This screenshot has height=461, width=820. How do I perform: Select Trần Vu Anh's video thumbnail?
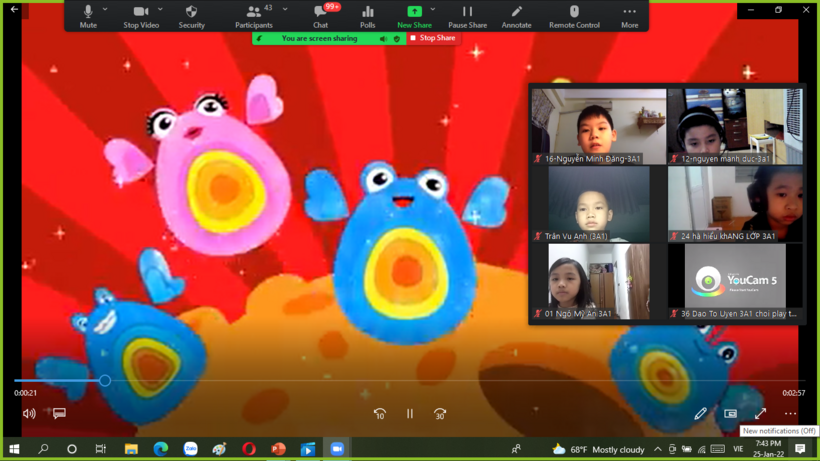(x=598, y=204)
